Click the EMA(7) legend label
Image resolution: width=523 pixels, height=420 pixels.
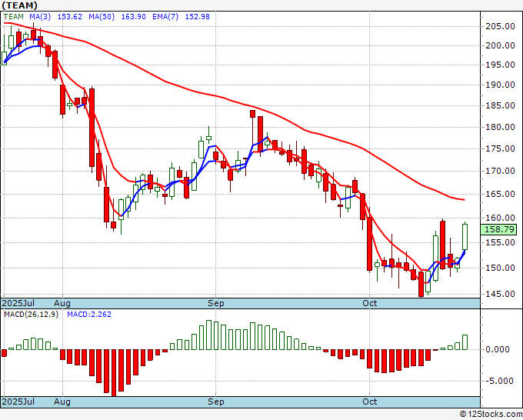[165, 17]
